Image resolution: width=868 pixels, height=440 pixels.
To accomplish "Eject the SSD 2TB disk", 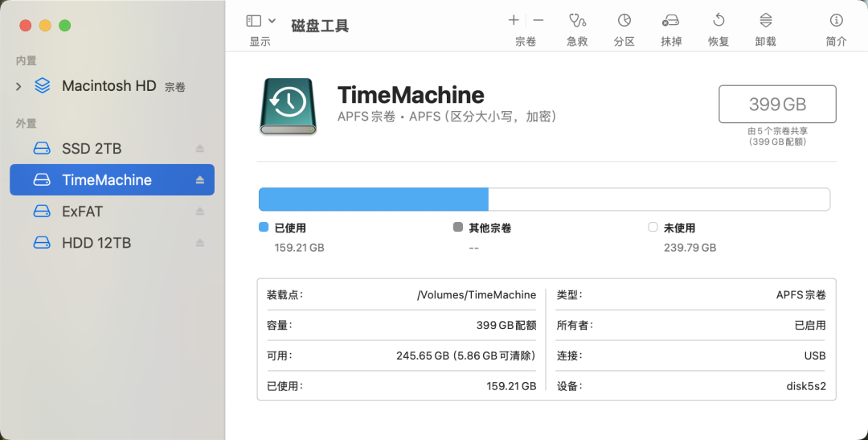I will [x=200, y=149].
